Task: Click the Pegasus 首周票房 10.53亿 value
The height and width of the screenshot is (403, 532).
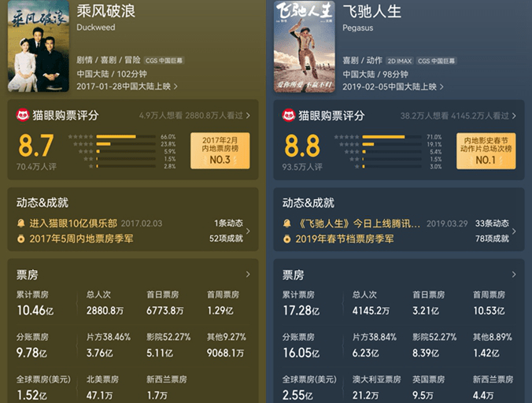Action: tap(489, 311)
